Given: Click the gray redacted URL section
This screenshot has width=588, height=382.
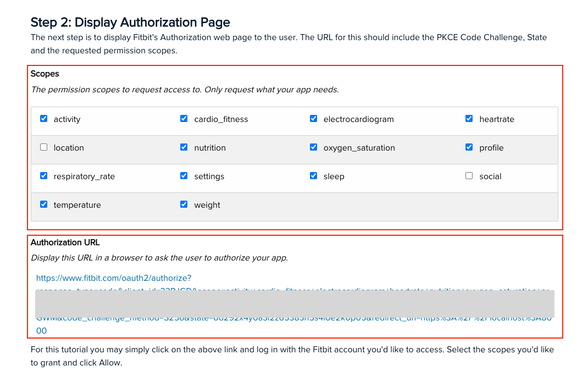Looking at the screenshot, I should pyautogui.click(x=295, y=303).
